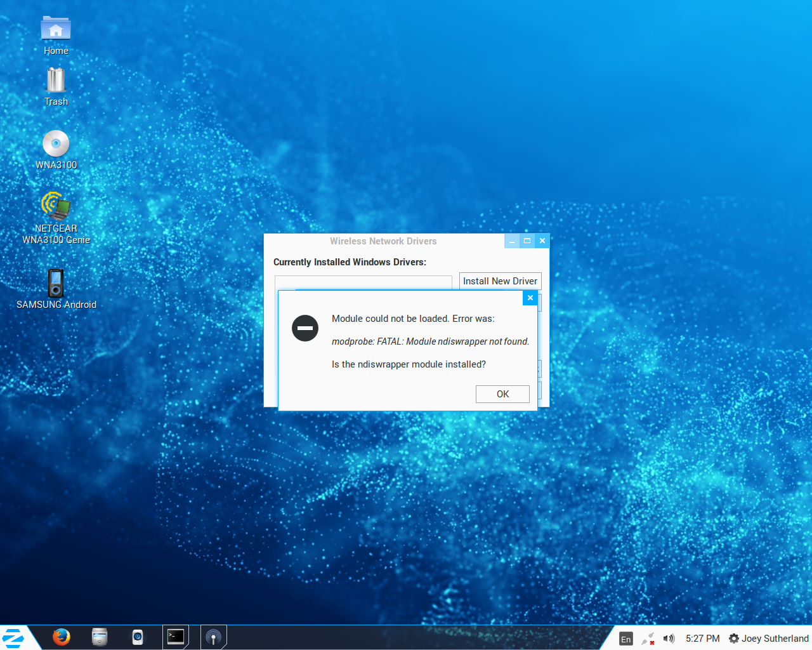Open the Zorin start menu

click(x=13, y=638)
